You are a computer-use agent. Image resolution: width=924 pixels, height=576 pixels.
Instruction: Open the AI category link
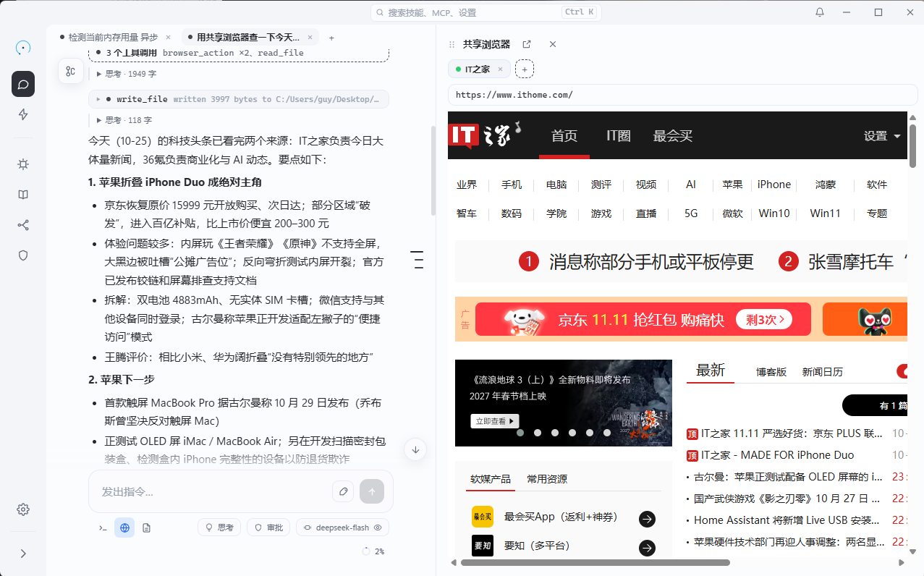(x=691, y=185)
